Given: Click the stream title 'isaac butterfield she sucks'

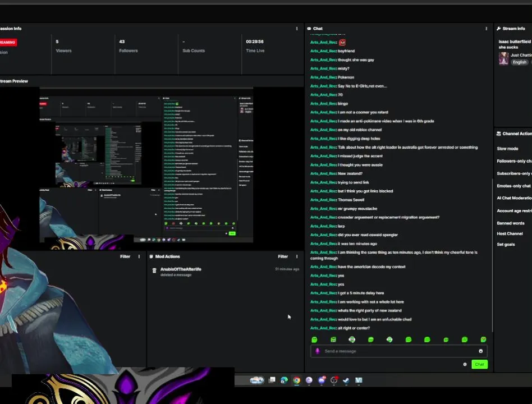Looking at the screenshot, I should click(515, 44).
